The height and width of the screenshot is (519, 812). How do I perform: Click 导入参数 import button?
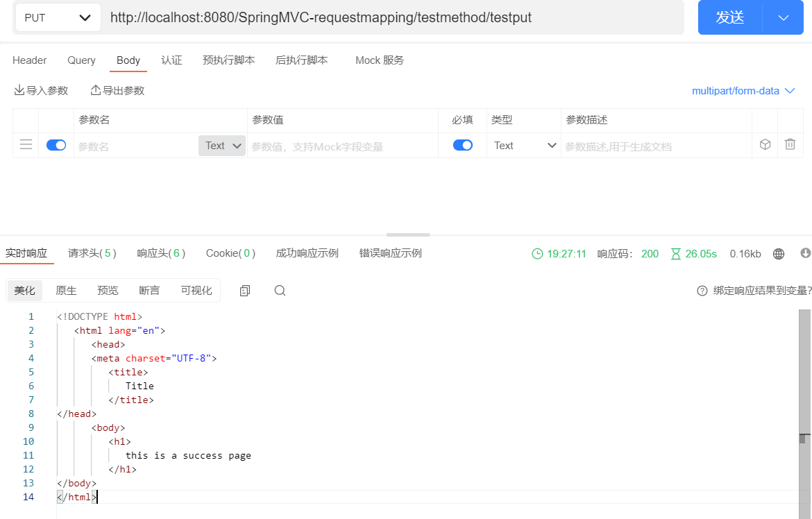click(42, 91)
